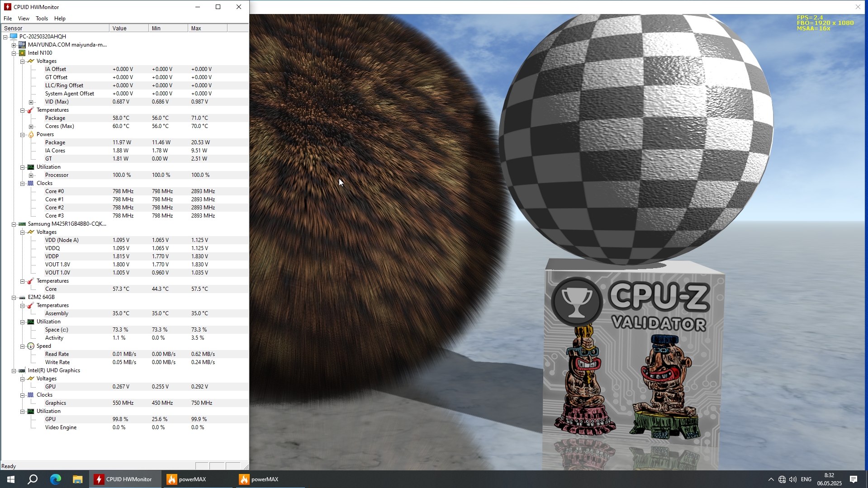Image resolution: width=868 pixels, height=488 pixels.
Task: Click the voltage icon under Intel N100
Action: pyautogui.click(x=31, y=61)
